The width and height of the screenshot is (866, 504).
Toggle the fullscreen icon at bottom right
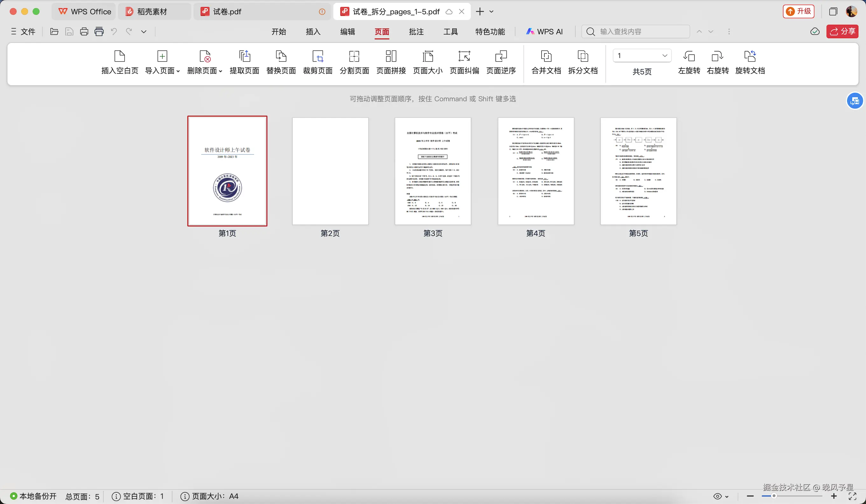coord(852,496)
